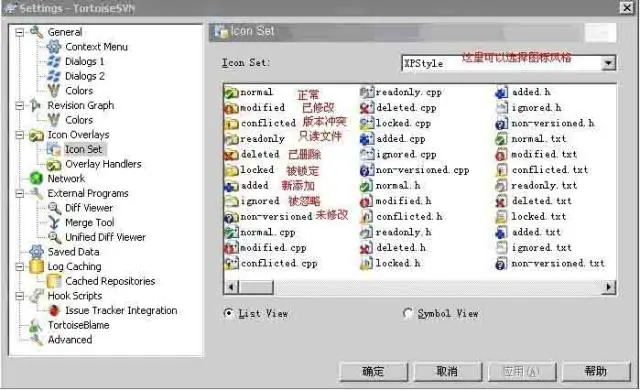Select the readonly.cpp list entry
The height and width of the screenshot is (390, 640).
point(401,93)
